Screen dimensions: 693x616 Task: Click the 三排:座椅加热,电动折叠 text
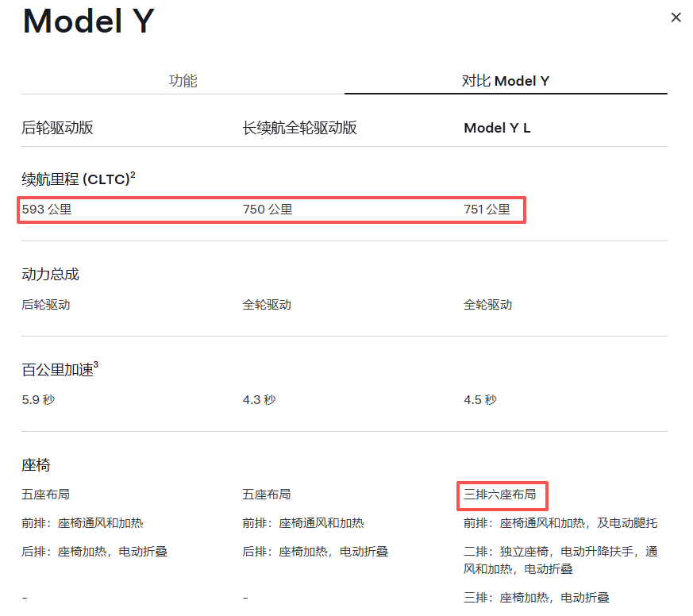(537, 598)
